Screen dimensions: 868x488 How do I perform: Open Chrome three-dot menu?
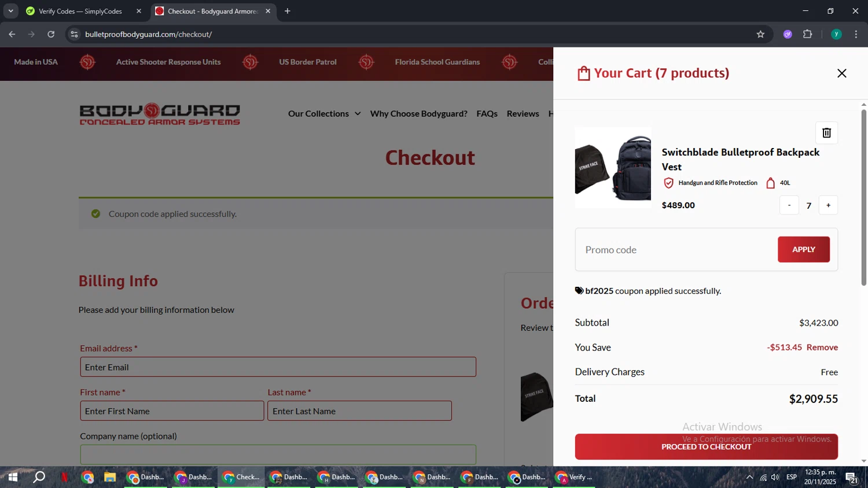[856, 34]
